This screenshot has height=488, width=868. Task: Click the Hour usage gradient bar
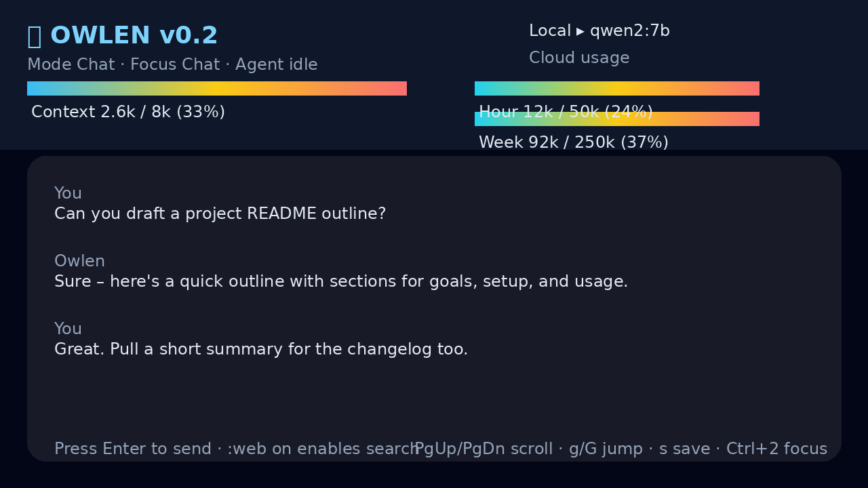617,89
